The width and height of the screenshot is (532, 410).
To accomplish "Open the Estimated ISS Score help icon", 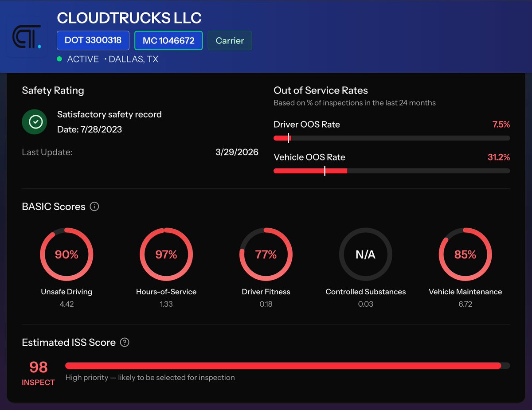I will point(125,342).
